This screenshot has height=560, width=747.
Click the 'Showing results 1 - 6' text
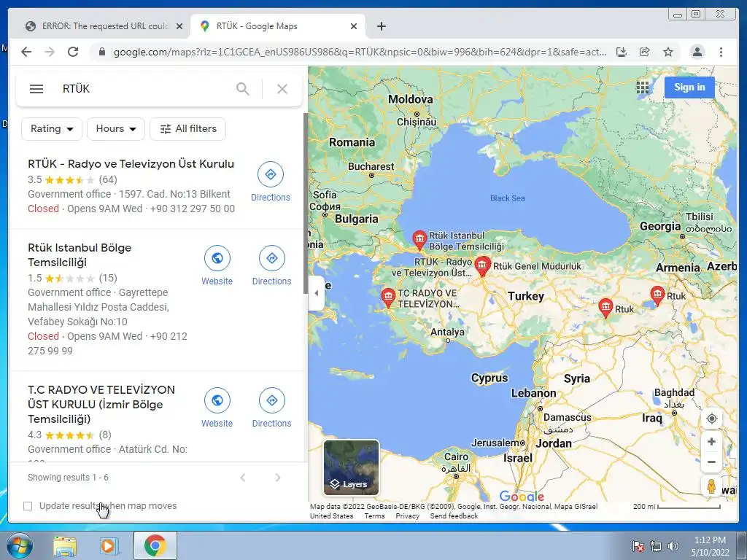(68, 477)
